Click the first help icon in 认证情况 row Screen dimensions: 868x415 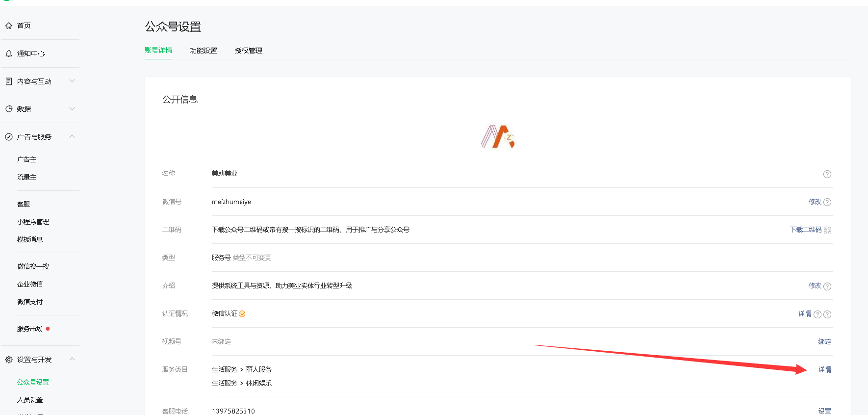pos(817,314)
